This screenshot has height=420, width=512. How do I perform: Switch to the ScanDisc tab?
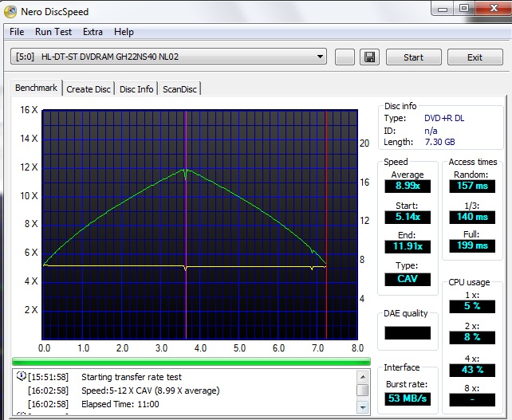179,89
